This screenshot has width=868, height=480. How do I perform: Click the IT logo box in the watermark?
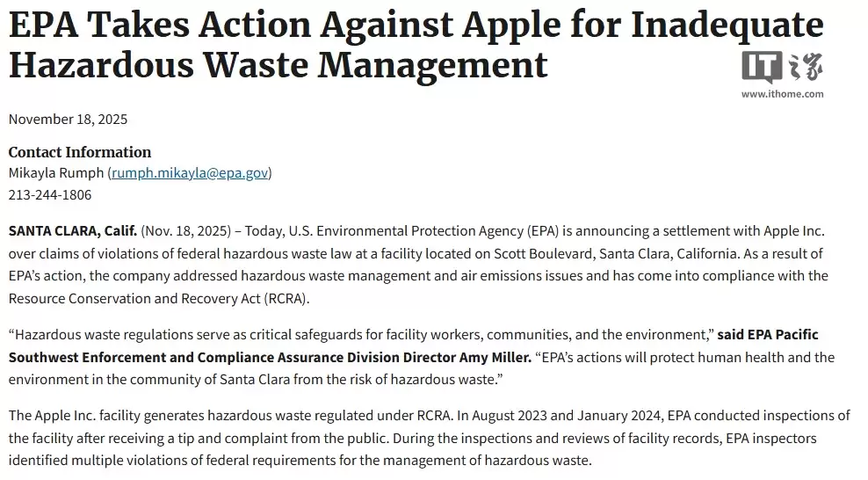coord(760,68)
